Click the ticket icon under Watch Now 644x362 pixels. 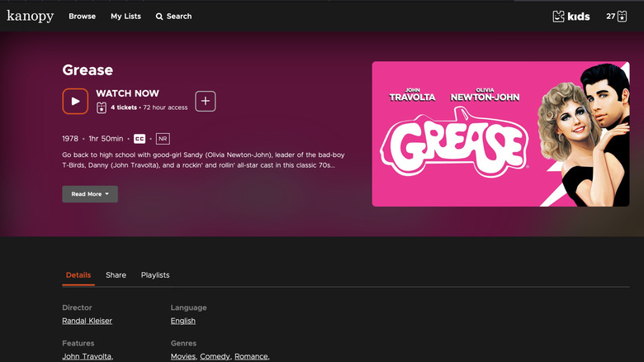pos(102,107)
